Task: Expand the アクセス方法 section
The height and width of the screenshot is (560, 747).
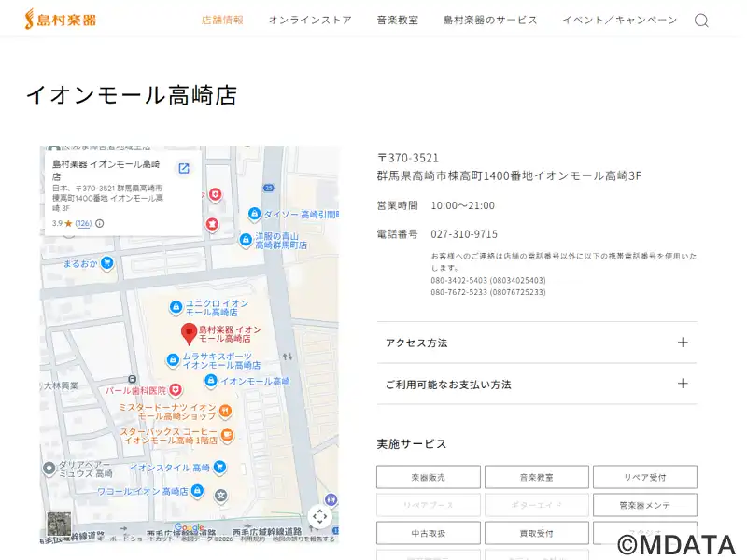Action: click(x=537, y=343)
